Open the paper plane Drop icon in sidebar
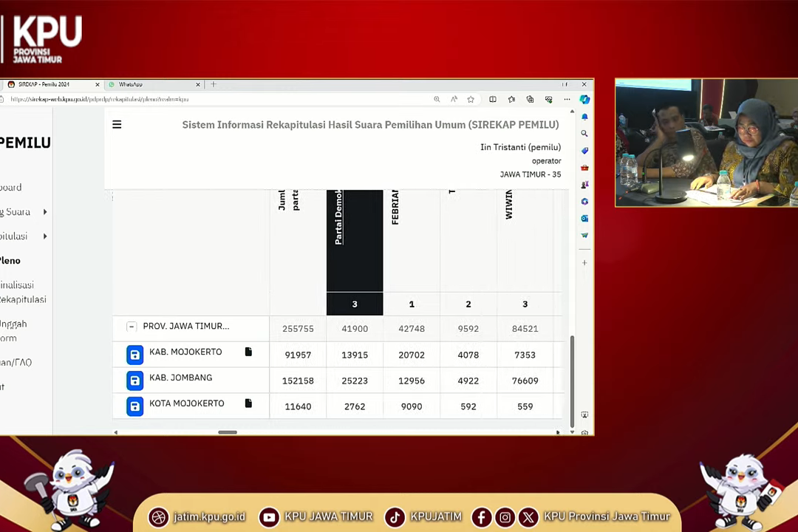 (584, 235)
